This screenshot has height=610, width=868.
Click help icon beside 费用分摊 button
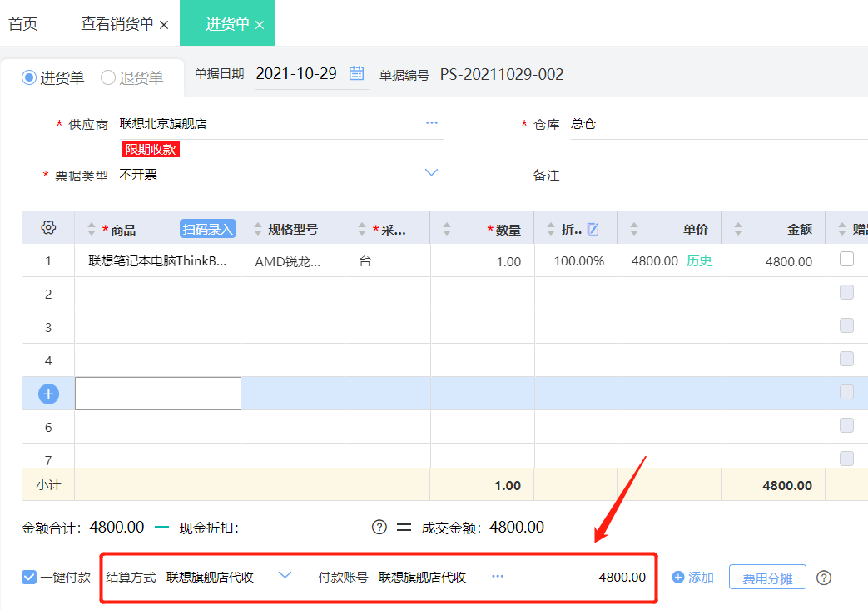824,578
